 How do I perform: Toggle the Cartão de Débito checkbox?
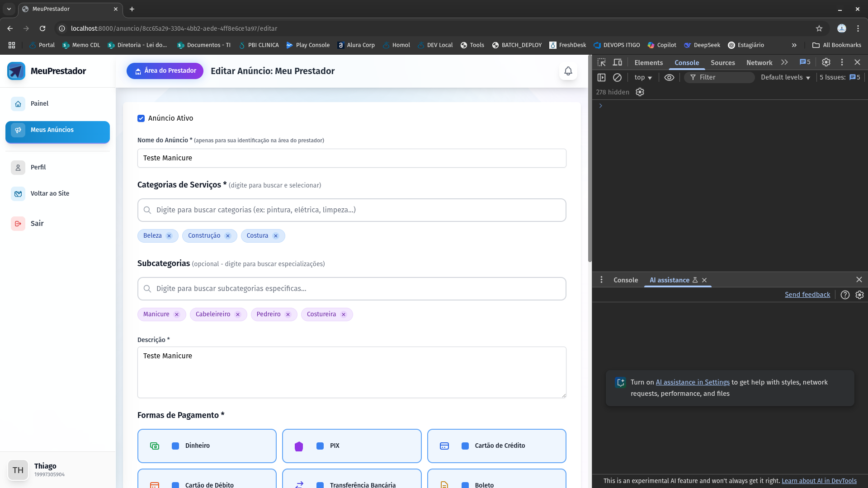(175, 485)
